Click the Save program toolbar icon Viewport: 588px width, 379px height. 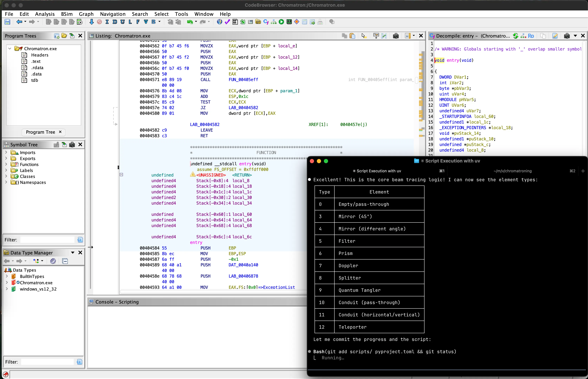point(7,22)
